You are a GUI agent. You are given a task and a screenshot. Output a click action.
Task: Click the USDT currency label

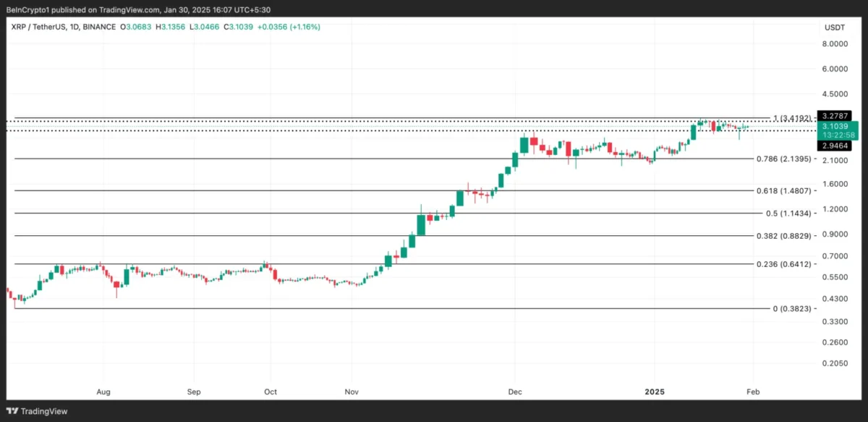tap(834, 27)
